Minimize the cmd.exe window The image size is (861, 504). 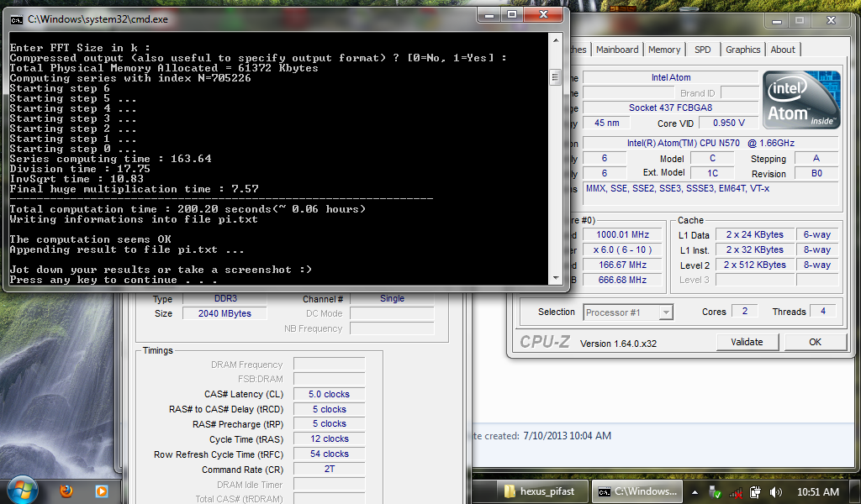[489, 15]
